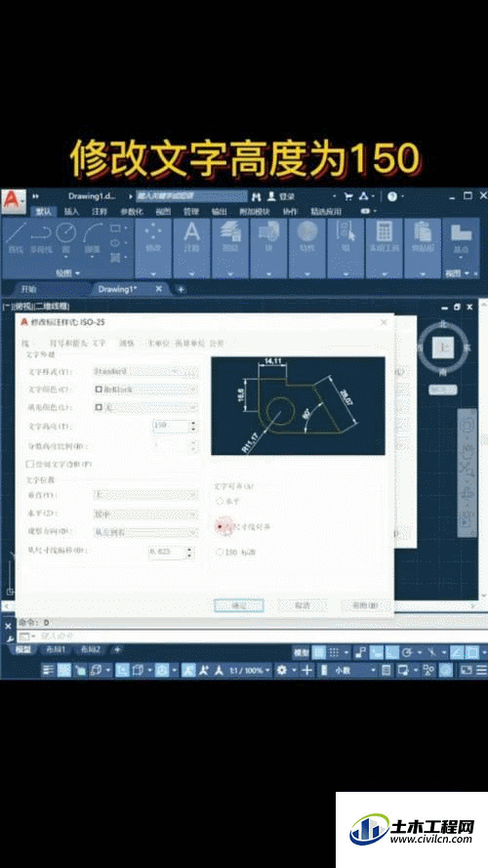Switch to the Start (开始) file tab
Image resolution: width=488 pixels, height=868 pixels.
pyautogui.click(x=28, y=289)
